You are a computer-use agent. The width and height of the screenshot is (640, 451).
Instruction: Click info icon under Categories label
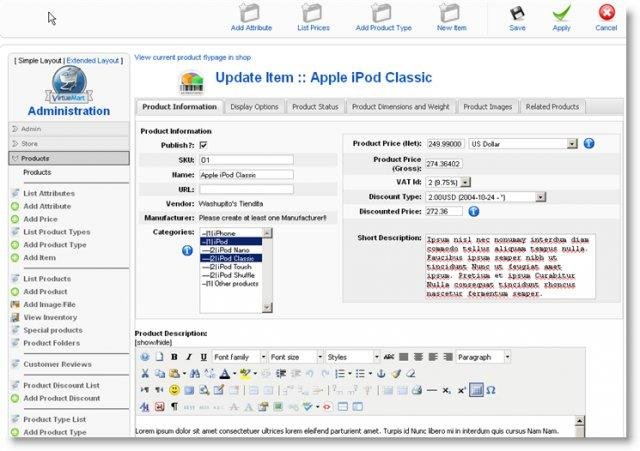pyautogui.click(x=187, y=250)
